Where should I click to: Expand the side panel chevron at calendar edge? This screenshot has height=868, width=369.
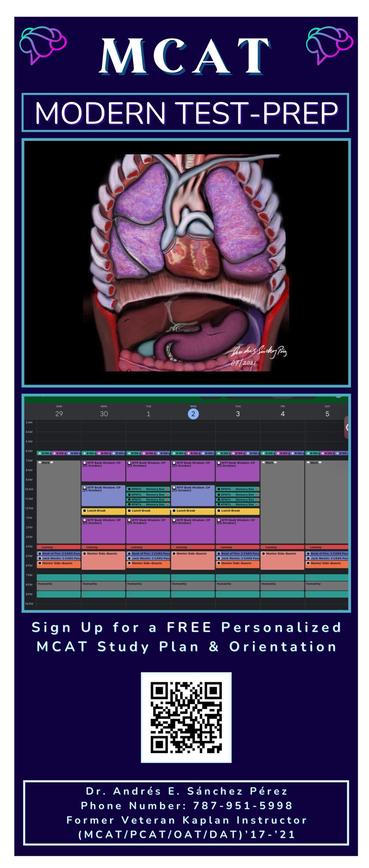pyautogui.click(x=347, y=427)
